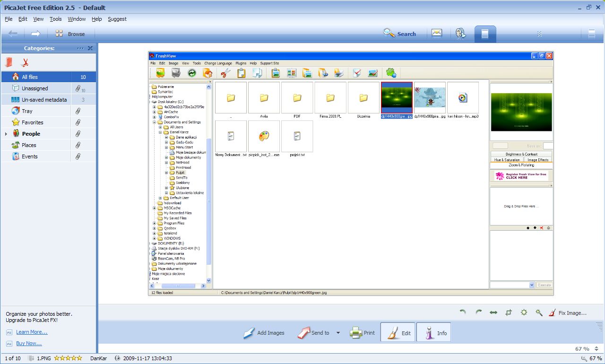This screenshot has height=364, width=605.
Task: Click the brightness sun icon
Action: coord(524,312)
